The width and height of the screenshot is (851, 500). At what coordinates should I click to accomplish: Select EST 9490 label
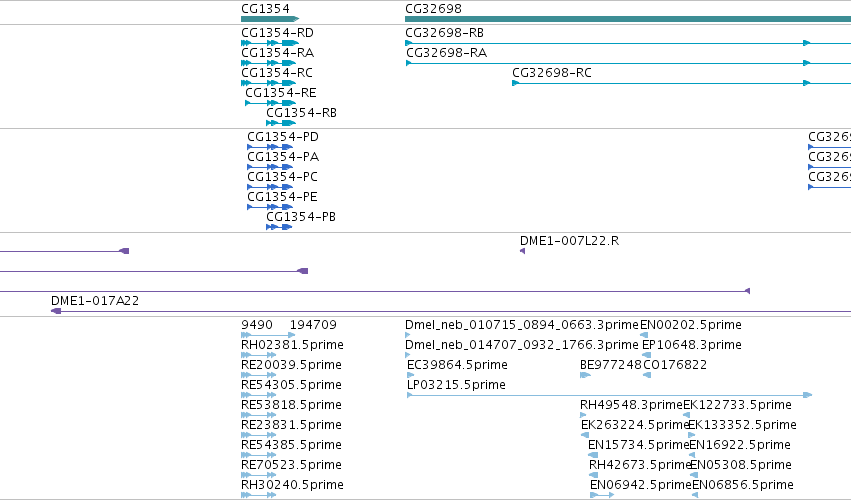click(257, 325)
